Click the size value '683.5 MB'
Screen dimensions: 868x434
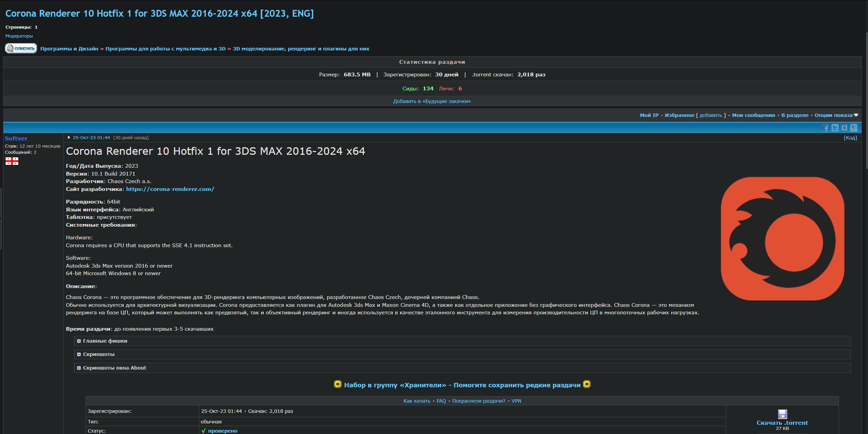[357, 75]
